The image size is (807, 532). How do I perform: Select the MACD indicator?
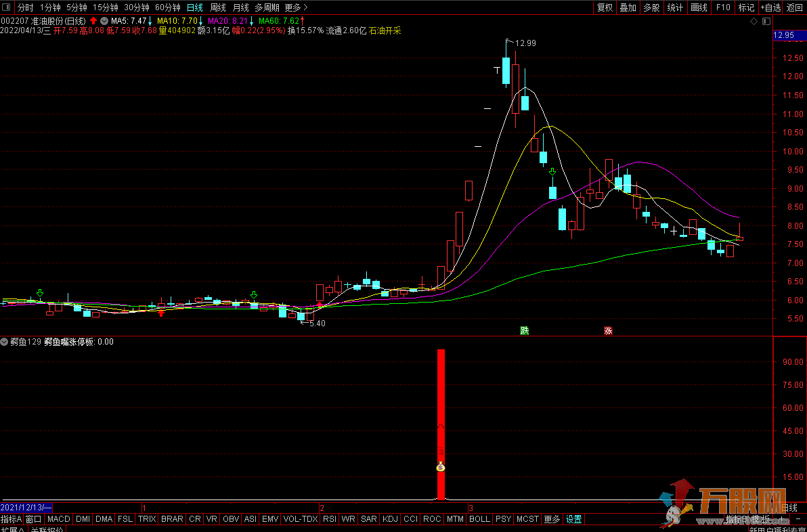[x=59, y=519]
